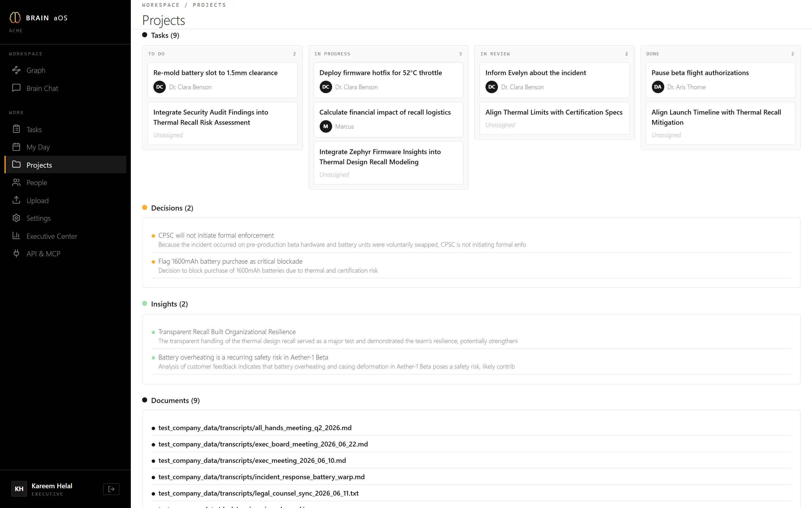Open Inform Evelyn about the incident task
The image size is (812, 508).
554,80
